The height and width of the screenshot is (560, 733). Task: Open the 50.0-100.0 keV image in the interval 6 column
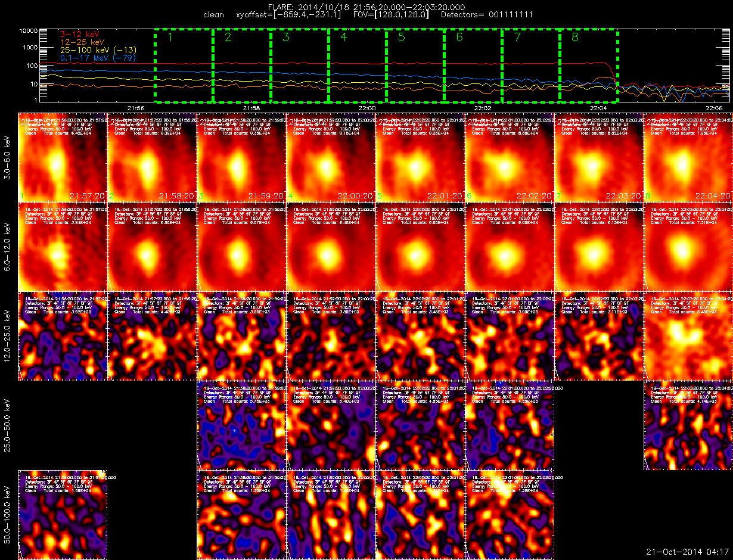click(510, 514)
